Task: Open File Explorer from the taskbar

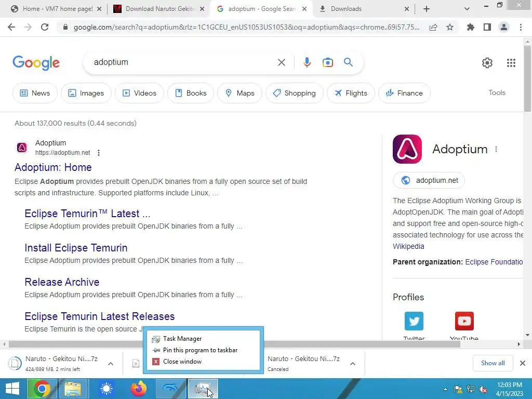Action: click(x=73, y=389)
